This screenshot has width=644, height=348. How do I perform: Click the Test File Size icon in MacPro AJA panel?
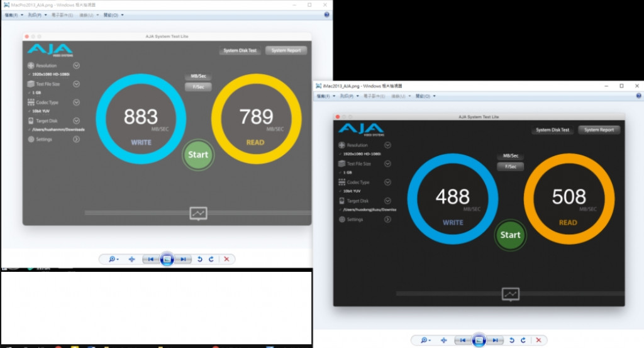pos(31,84)
